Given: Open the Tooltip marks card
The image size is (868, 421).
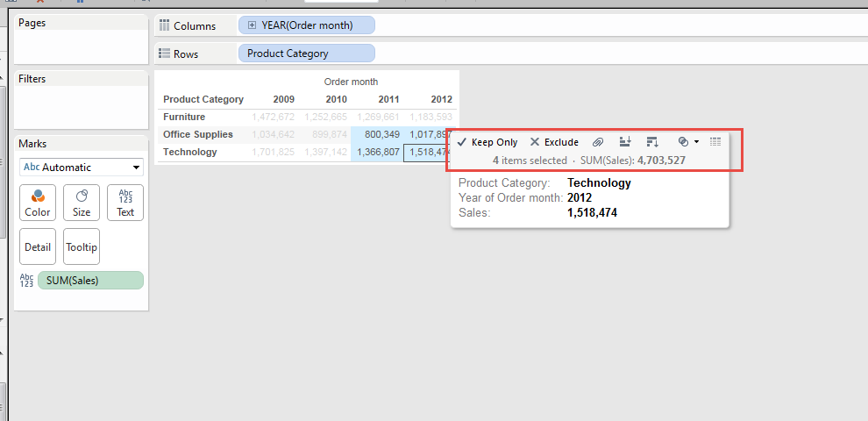Looking at the screenshot, I should [82, 246].
